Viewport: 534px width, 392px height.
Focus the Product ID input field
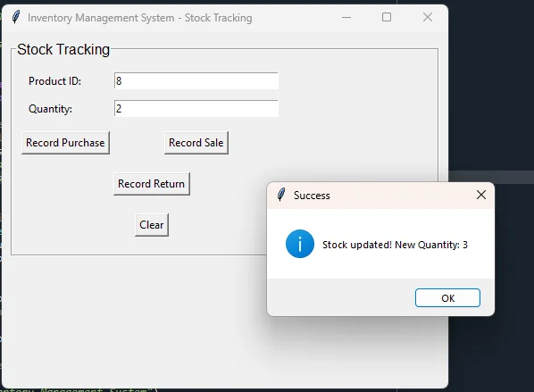point(196,81)
